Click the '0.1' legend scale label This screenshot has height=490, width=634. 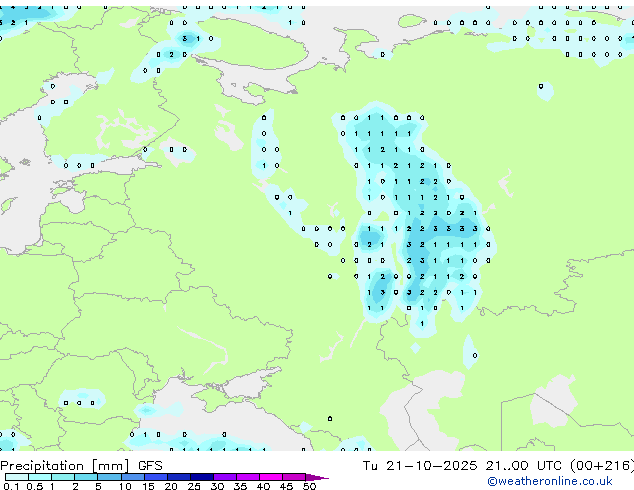[11, 486]
